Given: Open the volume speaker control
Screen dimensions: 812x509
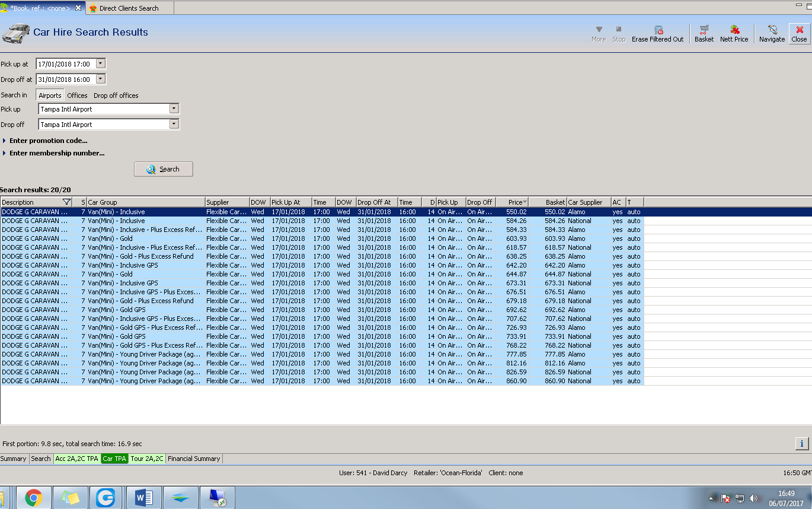Looking at the screenshot, I should (x=754, y=498).
